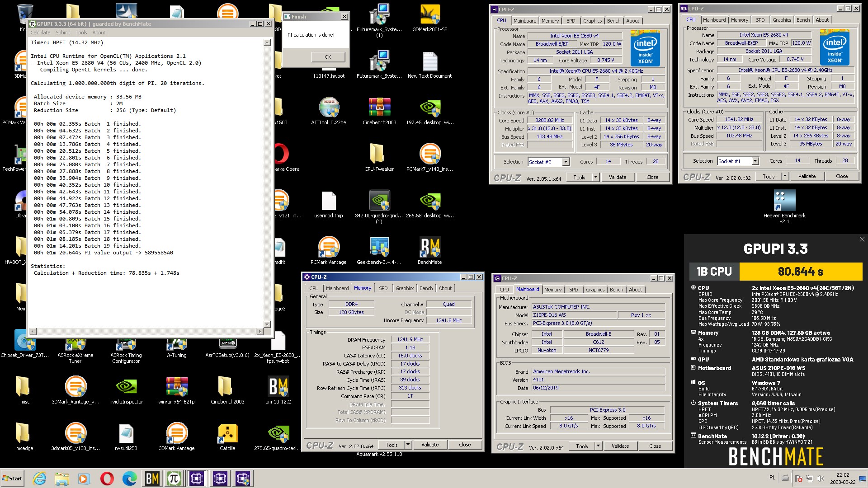Open the PCMark7_v140 installer icon
This screenshot has width=868, height=488.
pyautogui.click(x=430, y=157)
